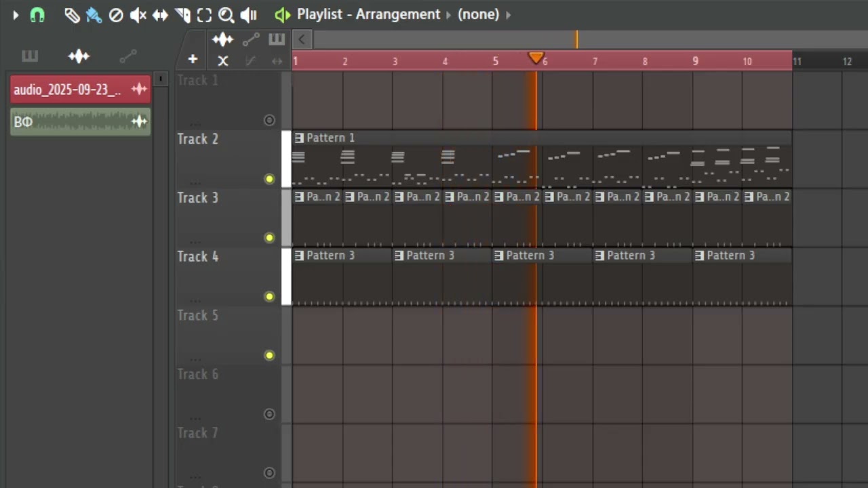This screenshot has height=488, width=868.
Task: Select the Slip tool with double arrows
Action: pyautogui.click(x=160, y=15)
